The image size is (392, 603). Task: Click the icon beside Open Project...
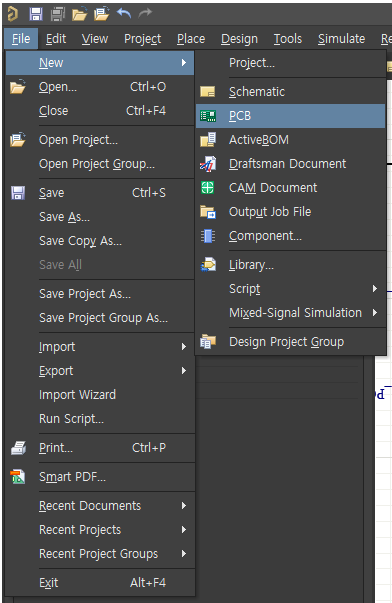click(18, 140)
